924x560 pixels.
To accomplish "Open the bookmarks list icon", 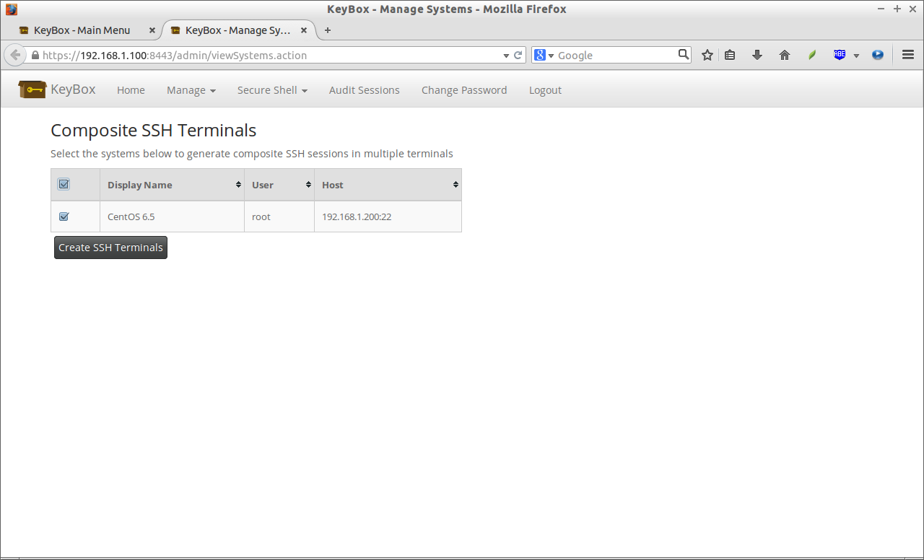I will [731, 55].
